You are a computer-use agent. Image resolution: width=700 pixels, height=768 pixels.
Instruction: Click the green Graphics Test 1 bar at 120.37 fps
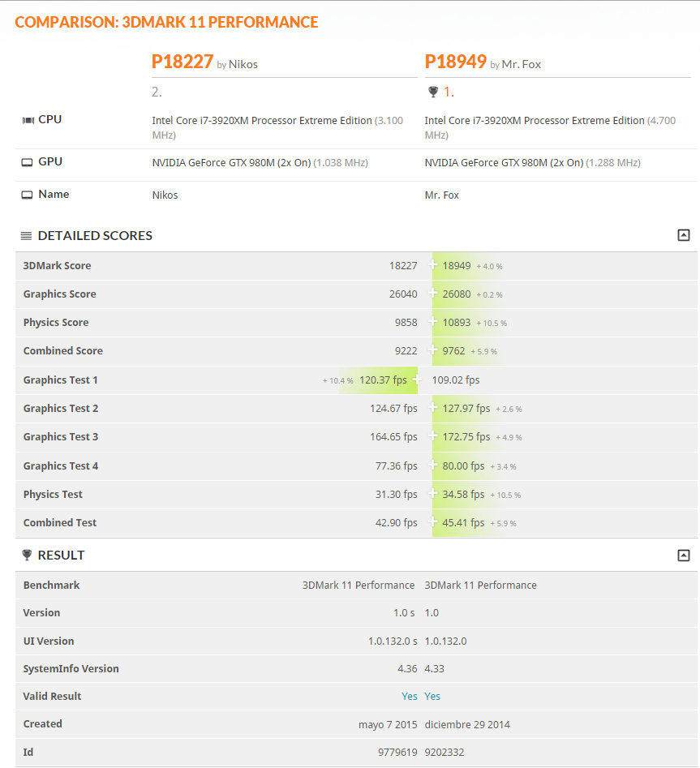tap(381, 380)
